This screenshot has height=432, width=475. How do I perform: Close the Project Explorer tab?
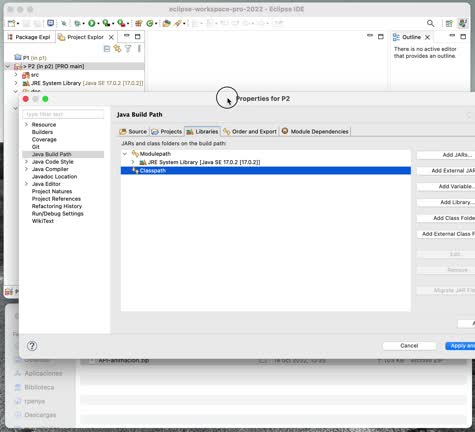[111, 37]
